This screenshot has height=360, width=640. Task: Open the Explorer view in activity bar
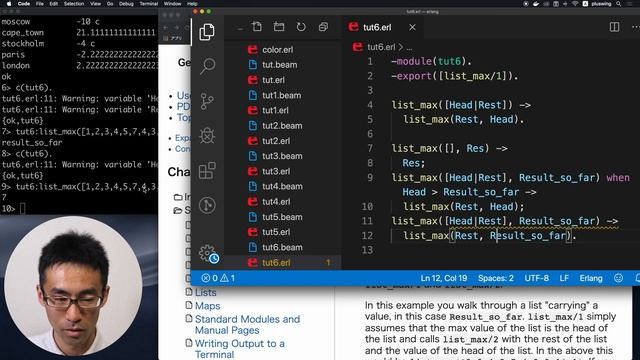[207, 32]
